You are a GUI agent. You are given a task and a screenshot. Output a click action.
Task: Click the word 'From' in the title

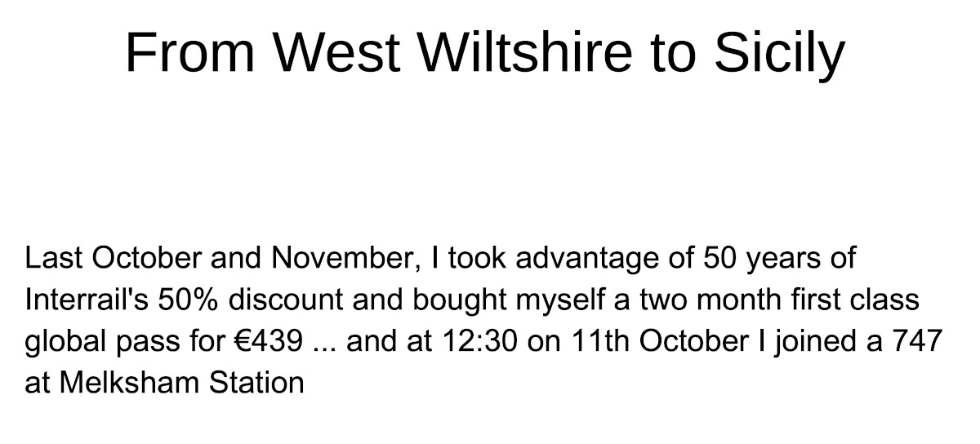193,51
